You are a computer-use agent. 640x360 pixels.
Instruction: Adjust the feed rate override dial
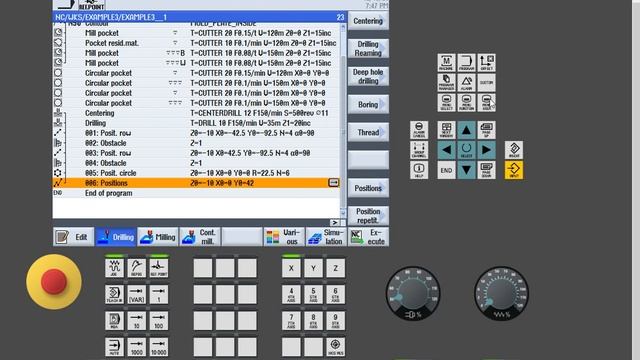point(501,293)
